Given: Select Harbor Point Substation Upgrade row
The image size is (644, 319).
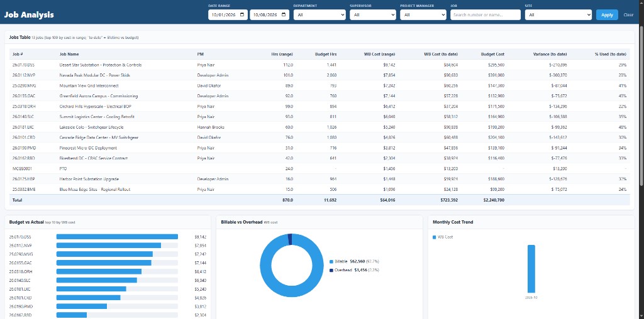Looking at the screenshot, I should tap(319, 179).
